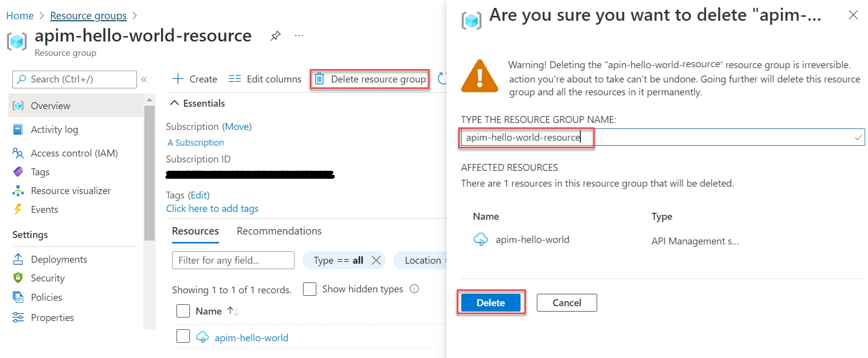Click the Activity log icon
Image resolution: width=868 pixels, height=358 pixels.
(18, 129)
